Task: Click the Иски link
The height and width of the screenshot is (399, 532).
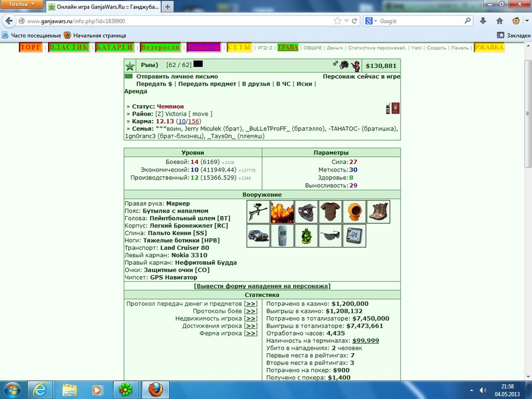Action: (x=304, y=84)
